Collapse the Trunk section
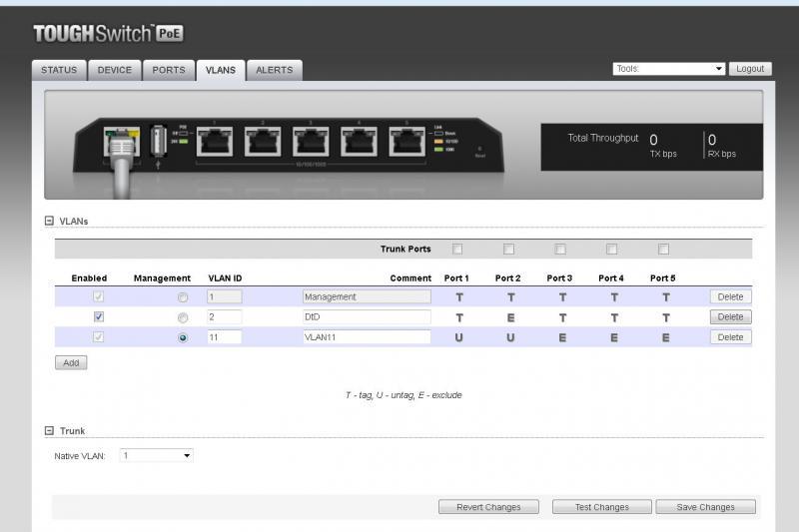This screenshot has width=799, height=532. point(49,431)
